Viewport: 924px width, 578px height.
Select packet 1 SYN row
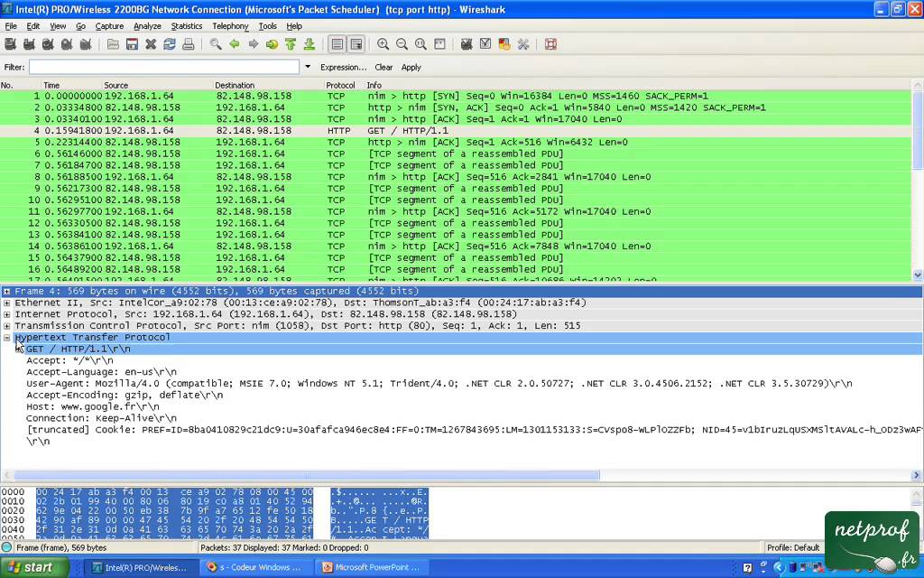[x=456, y=96]
